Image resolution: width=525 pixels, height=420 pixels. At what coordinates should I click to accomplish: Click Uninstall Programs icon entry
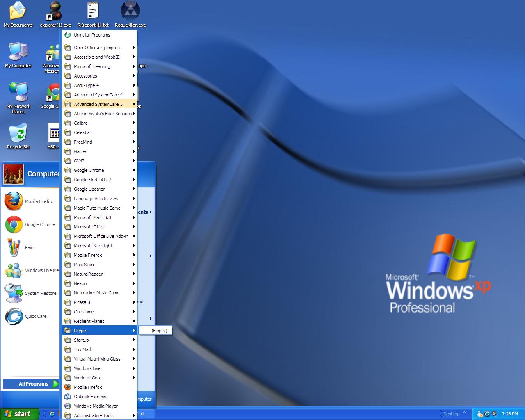tap(99, 35)
